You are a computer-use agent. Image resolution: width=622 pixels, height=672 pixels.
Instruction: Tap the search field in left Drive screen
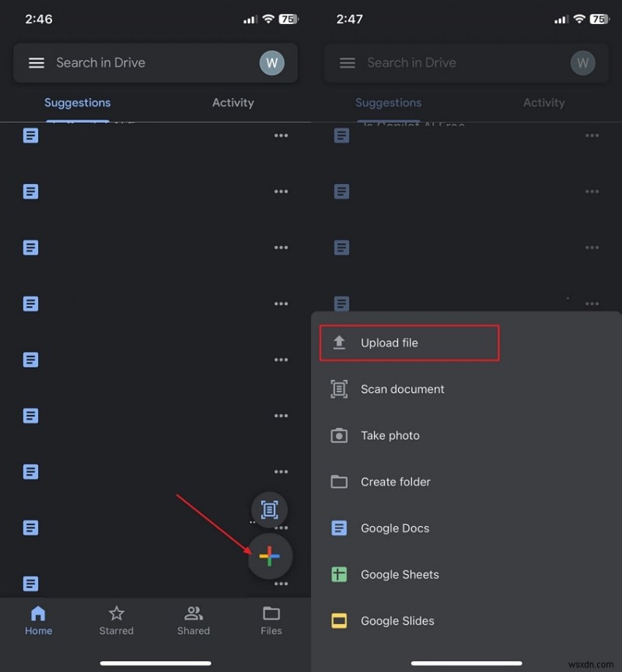click(155, 63)
